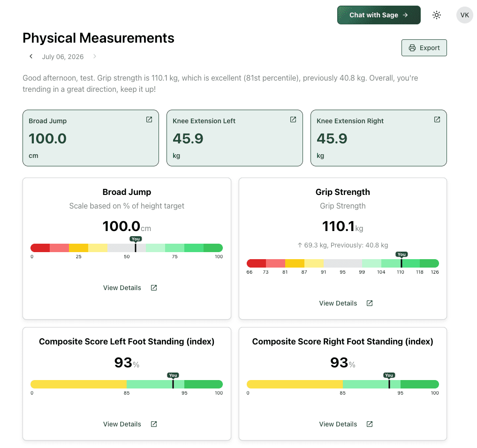The image size is (477, 448).
Task: Click the You marker on Broad Jump scale
Action: pyautogui.click(x=136, y=239)
